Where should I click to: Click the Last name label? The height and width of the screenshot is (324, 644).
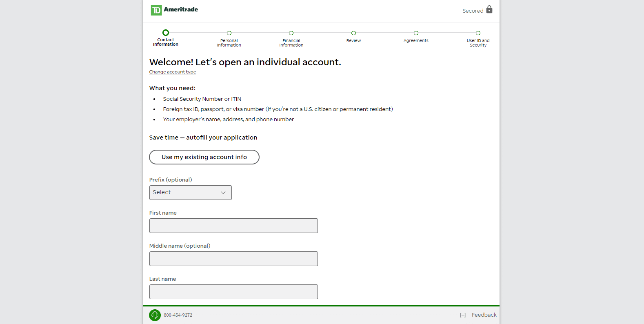pyautogui.click(x=162, y=279)
